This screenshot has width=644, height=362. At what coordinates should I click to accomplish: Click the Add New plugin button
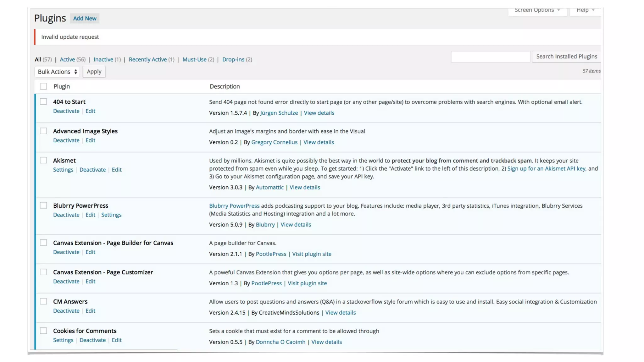(85, 19)
